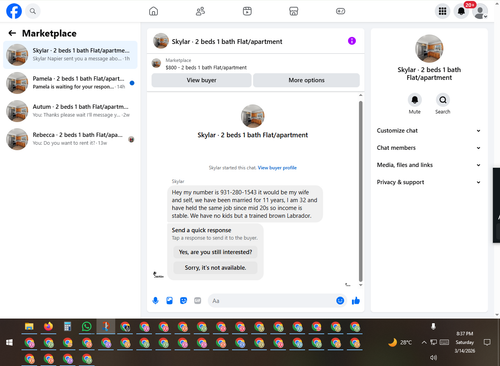Go back from Marketplace with arrow
Viewport: 500px width, 366px height.
tap(12, 33)
